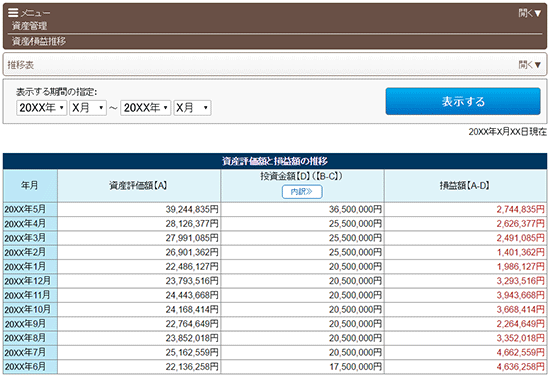Click profit value 4,662,559円
The height and width of the screenshot is (377, 550).
tap(521, 352)
